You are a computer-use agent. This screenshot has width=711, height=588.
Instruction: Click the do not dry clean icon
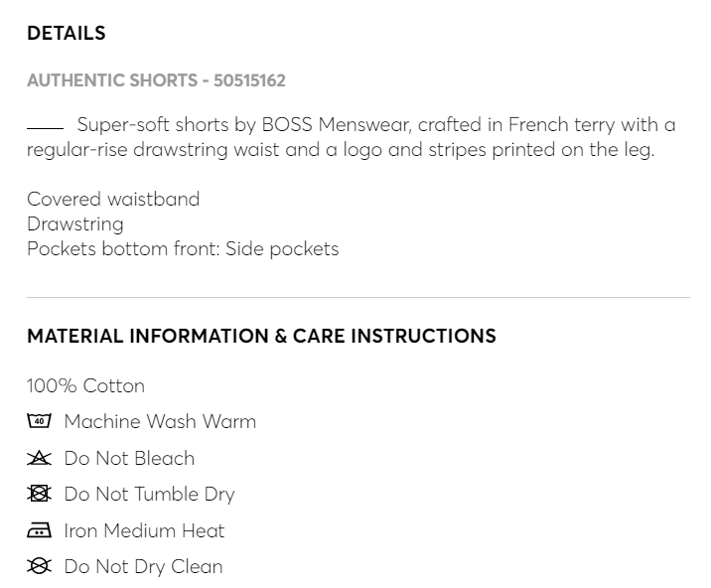click(x=39, y=566)
